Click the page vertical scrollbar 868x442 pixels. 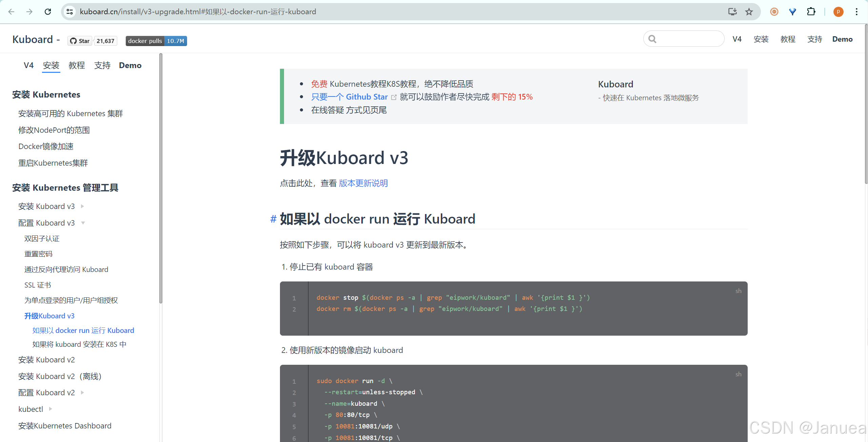point(866,104)
